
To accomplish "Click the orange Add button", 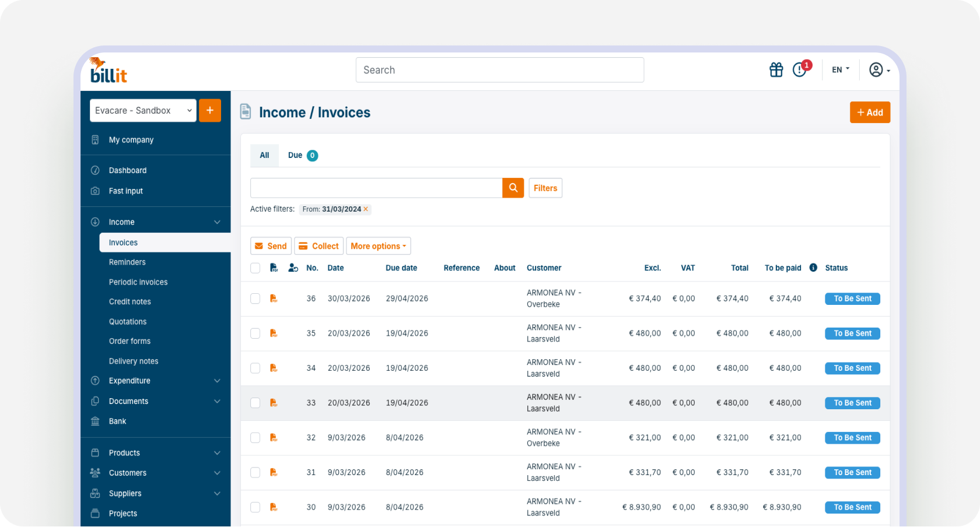I will pos(870,113).
